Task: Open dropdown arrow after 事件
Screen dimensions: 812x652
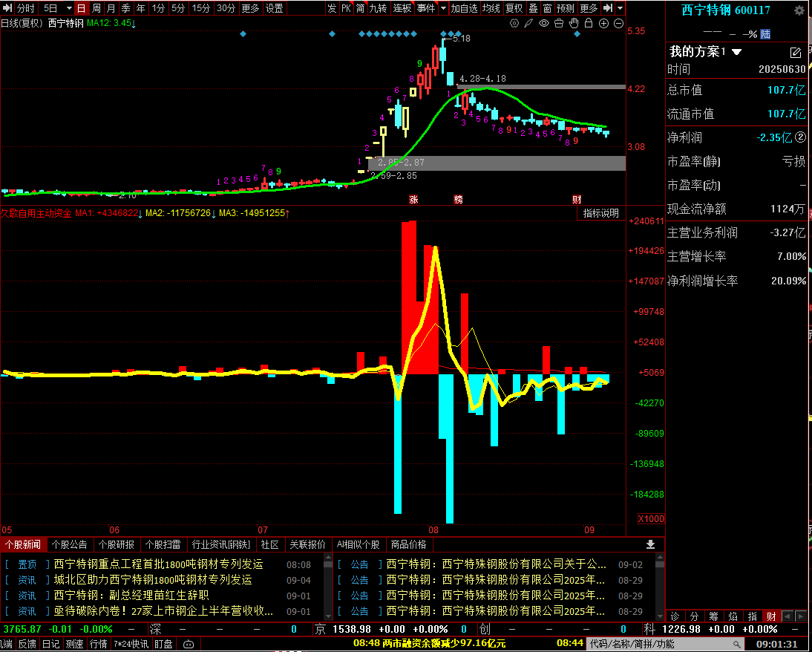Action: [443, 8]
